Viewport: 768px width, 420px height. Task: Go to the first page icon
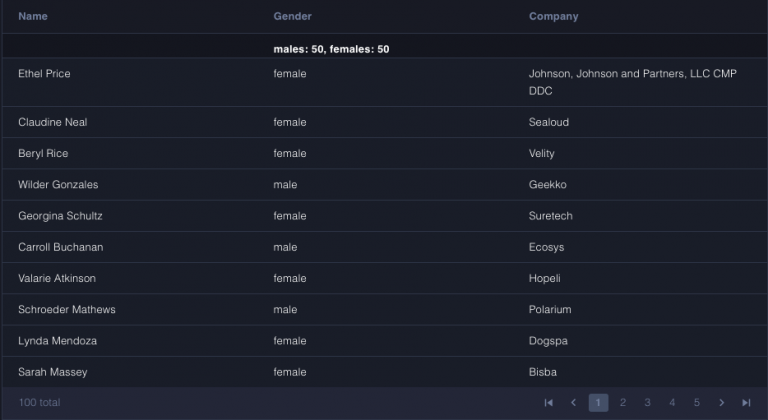coord(549,403)
